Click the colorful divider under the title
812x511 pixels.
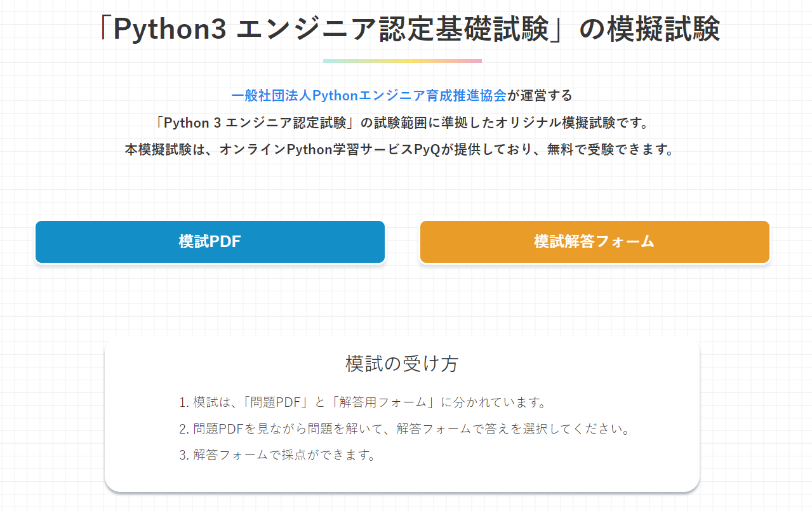(402, 60)
